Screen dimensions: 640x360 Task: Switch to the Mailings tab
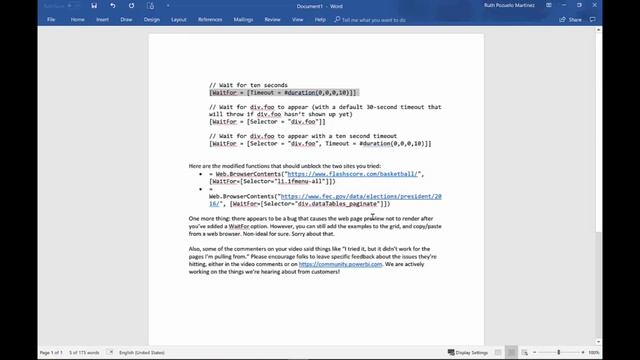click(x=243, y=20)
